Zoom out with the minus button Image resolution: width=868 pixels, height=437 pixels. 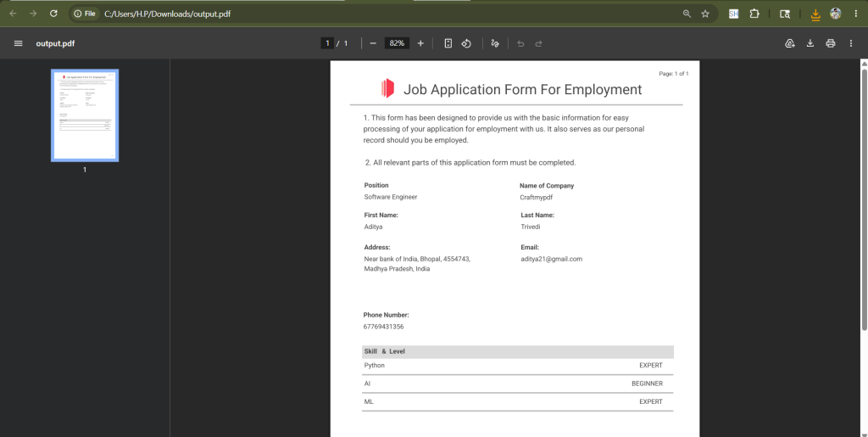click(373, 43)
